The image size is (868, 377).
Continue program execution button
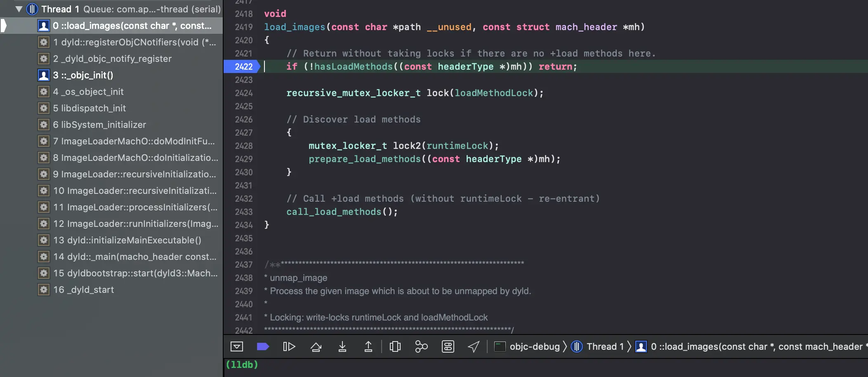[x=289, y=346]
